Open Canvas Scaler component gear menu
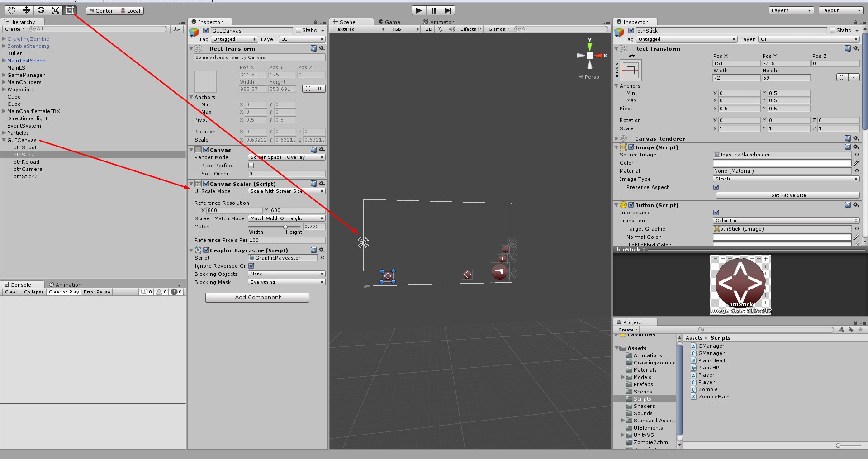The width and height of the screenshot is (868, 459). [x=322, y=184]
